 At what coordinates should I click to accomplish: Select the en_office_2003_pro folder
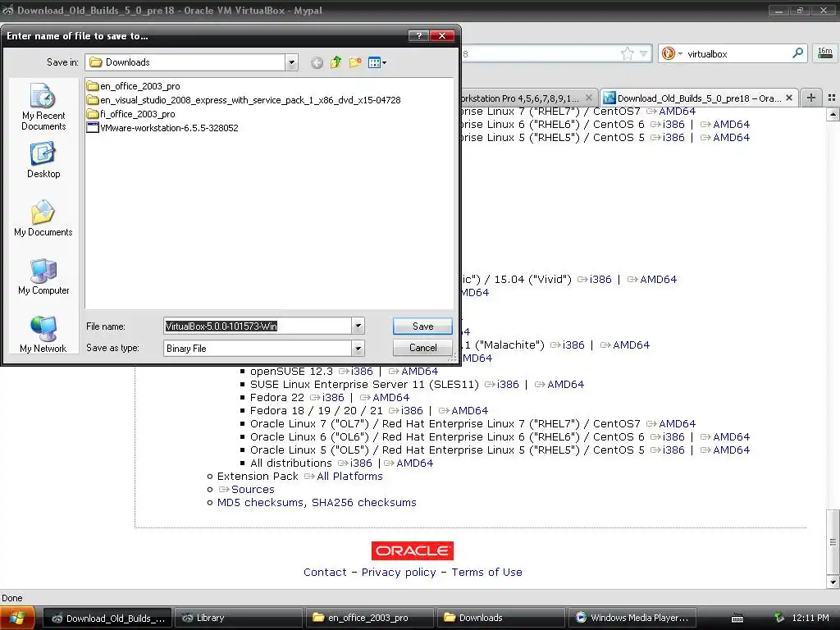click(134, 86)
